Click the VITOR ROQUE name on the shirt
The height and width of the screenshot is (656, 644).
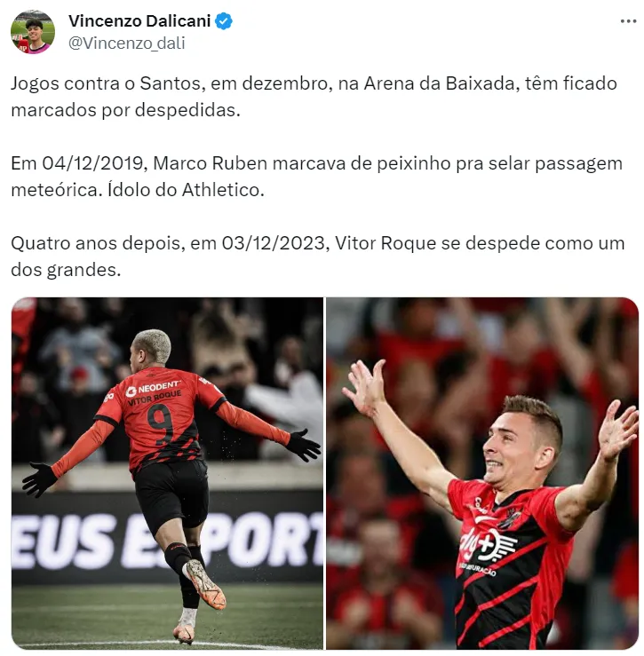[x=155, y=399]
